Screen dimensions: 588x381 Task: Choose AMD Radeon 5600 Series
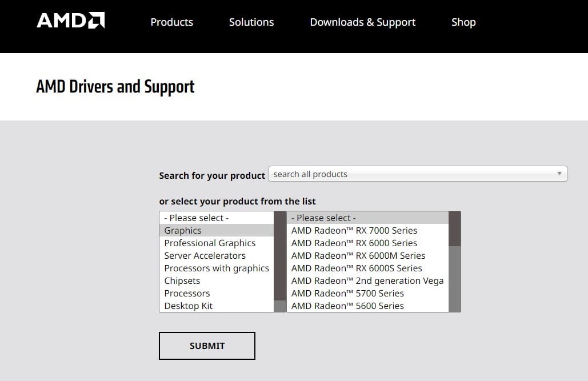coord(367,306)
